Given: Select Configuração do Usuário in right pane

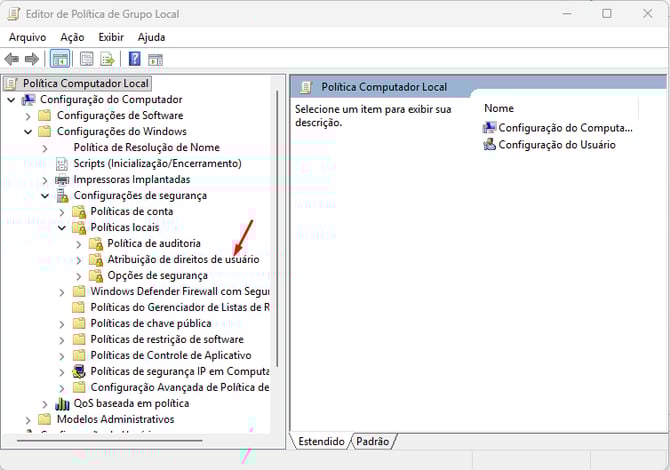Looking at the screenshot, I should tap(556, 145).
